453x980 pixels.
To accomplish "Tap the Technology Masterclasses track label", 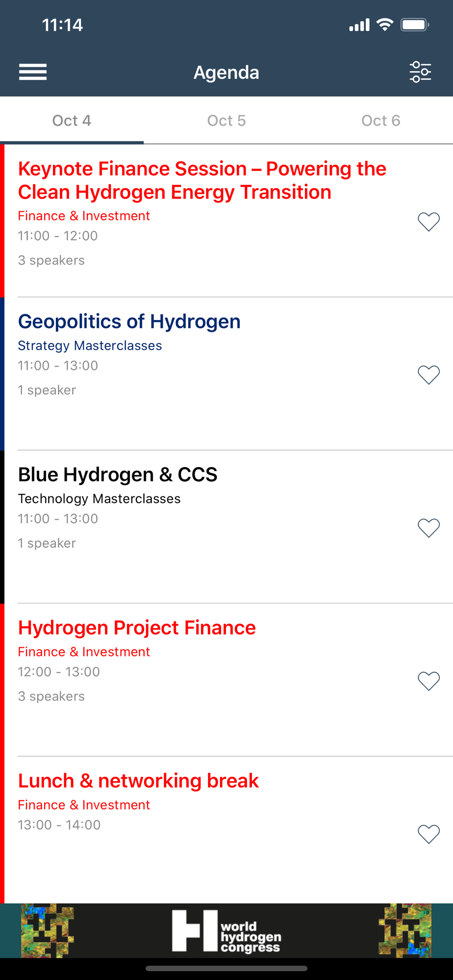I will [x=99, y=498].
